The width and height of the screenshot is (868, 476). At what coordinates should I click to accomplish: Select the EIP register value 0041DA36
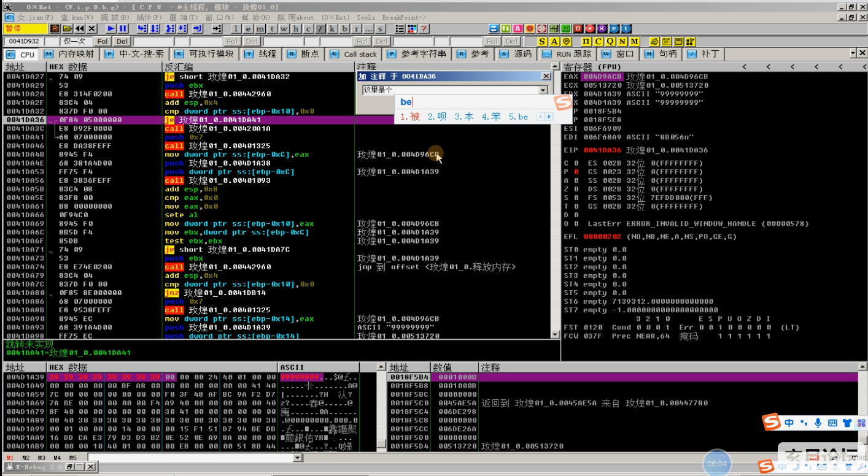pyautogui.click(x=602, y=150)
